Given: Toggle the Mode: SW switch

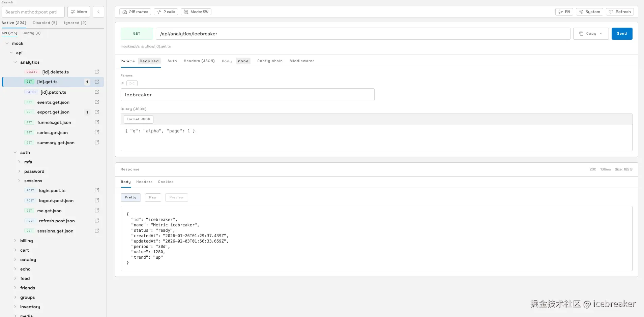Looking at the screenshot, I should [x=196, y=12].
